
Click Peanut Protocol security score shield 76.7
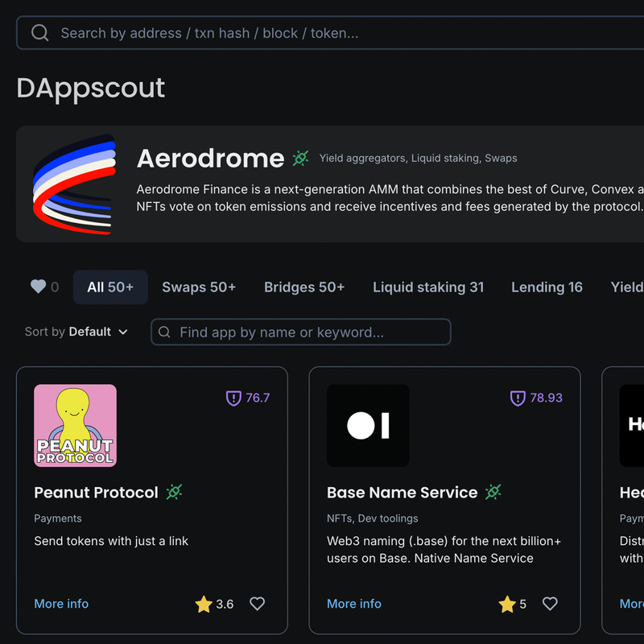point(248,398)
